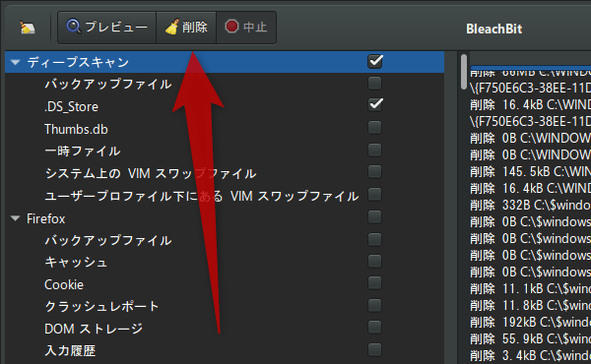Uncheck the ディープスキャン checkbox
591x364 pixels.
tap(375, 61)
